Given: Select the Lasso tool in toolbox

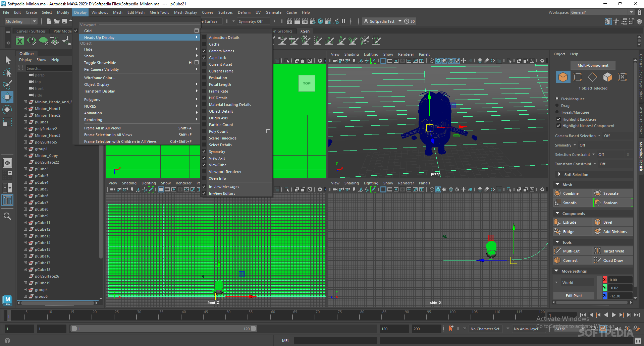Looking at the screenshot, I should (7, 72).
